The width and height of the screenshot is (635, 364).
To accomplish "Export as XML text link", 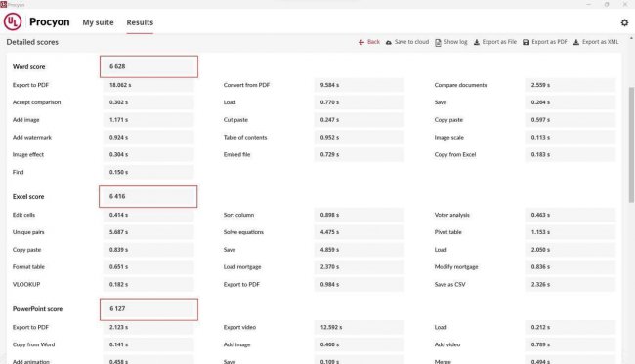I will (601, 42).
